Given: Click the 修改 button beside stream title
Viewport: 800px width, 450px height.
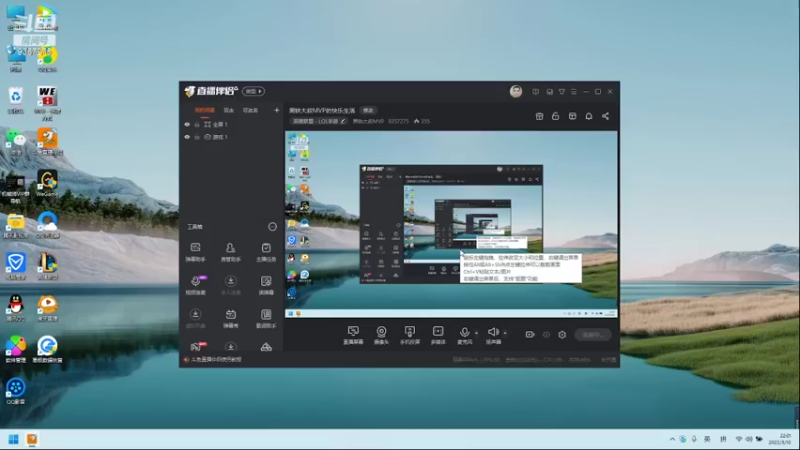Looking at the screenshot, I should pyautogui.click(x=368, y=110).
